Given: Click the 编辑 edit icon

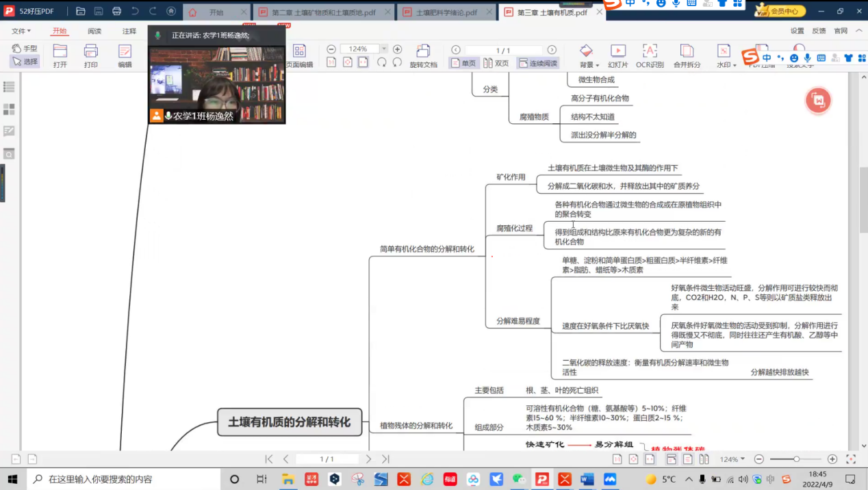Looking at the screenshot, I should coord(125,55).
